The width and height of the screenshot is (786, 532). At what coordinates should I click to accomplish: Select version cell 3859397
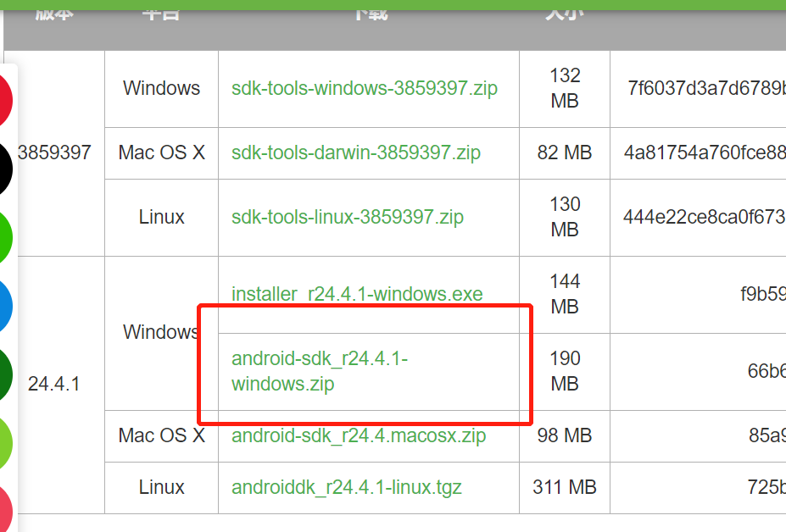coord(54,152)
